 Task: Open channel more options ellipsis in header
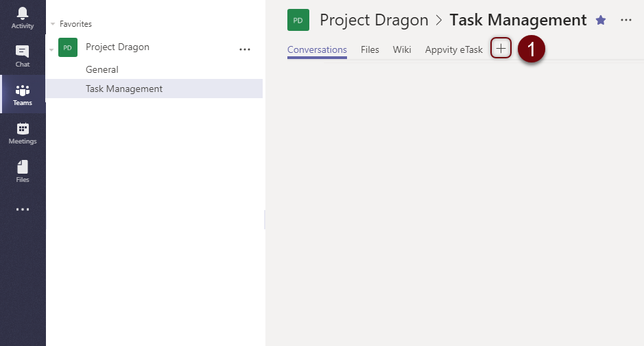(x=625, y=21)
